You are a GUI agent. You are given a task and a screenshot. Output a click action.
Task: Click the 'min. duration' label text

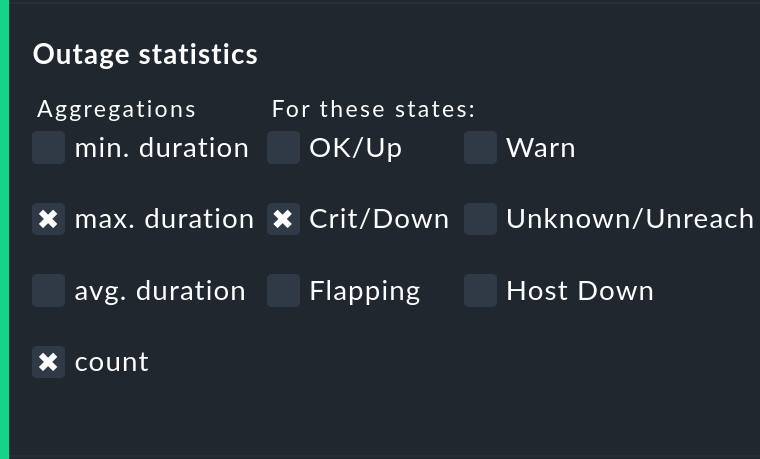161,148
